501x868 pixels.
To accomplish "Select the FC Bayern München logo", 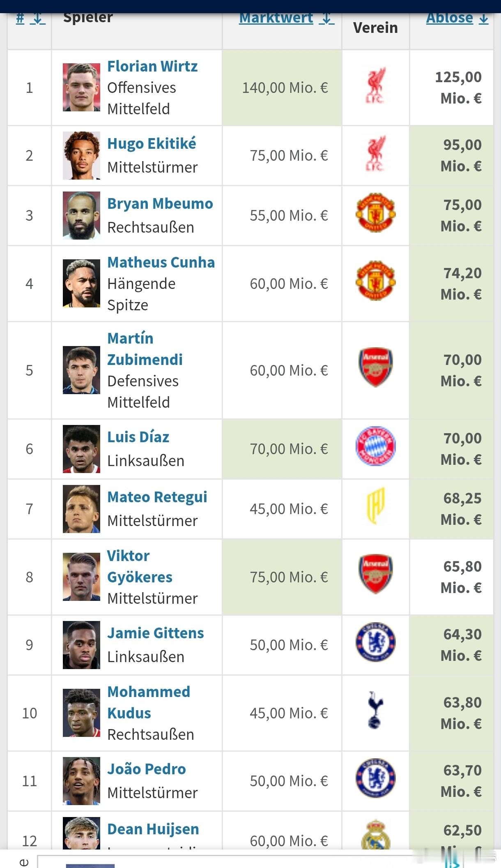I will click(375, 446).
